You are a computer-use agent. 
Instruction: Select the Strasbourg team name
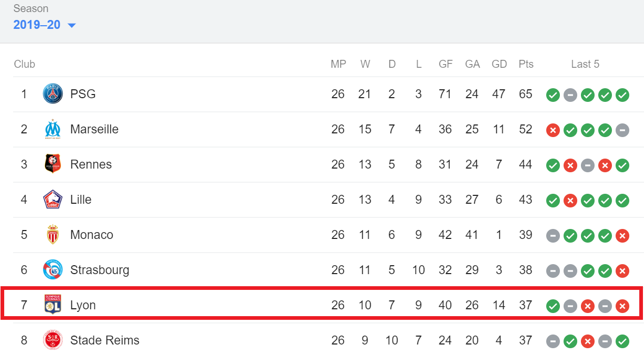coord(100,270)
